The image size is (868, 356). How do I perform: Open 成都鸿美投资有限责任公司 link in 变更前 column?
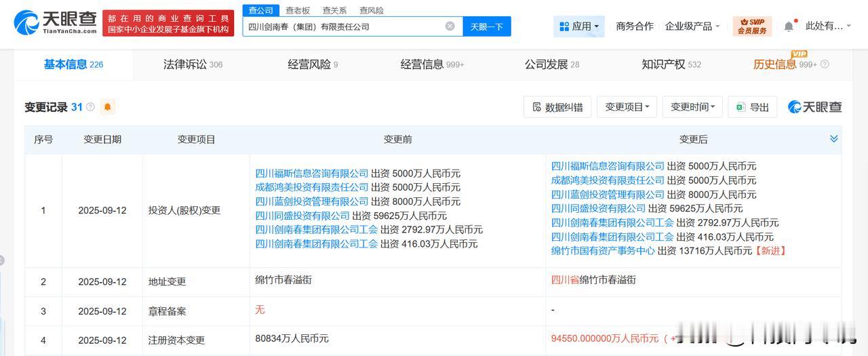click(312, 187)
